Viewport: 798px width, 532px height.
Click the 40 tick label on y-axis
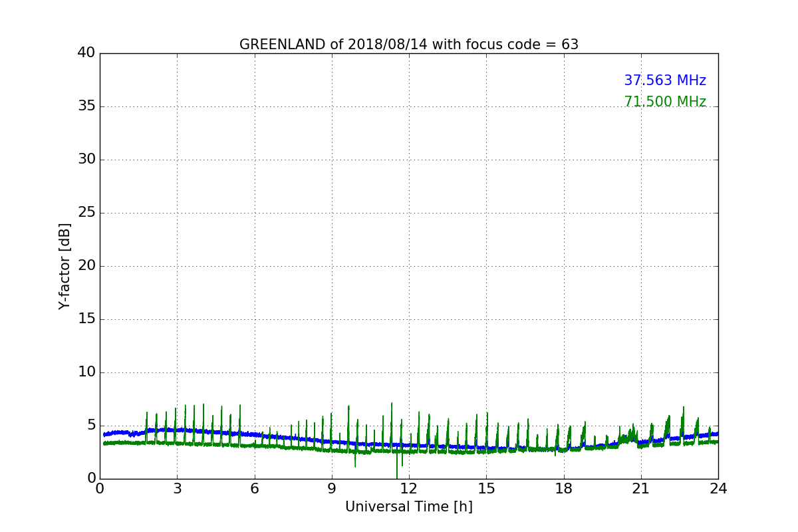[x=86, y=53]
